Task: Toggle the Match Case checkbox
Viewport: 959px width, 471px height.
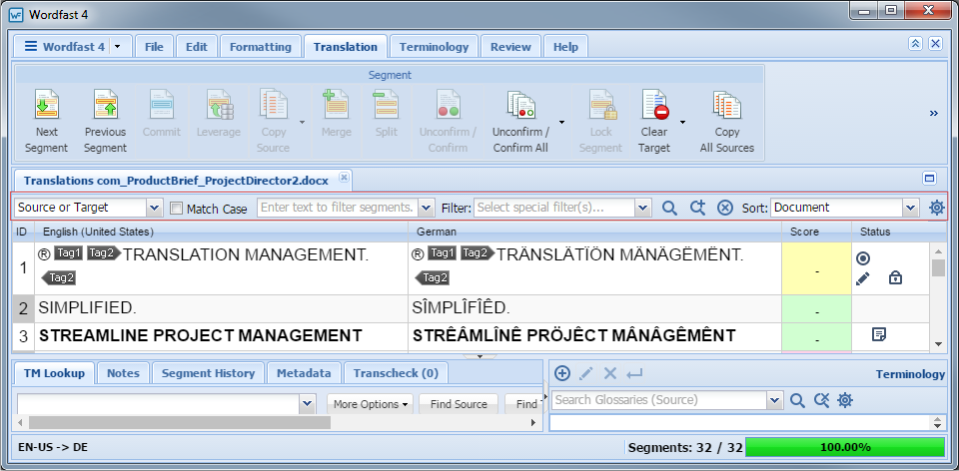Action: tap(176, 209)
